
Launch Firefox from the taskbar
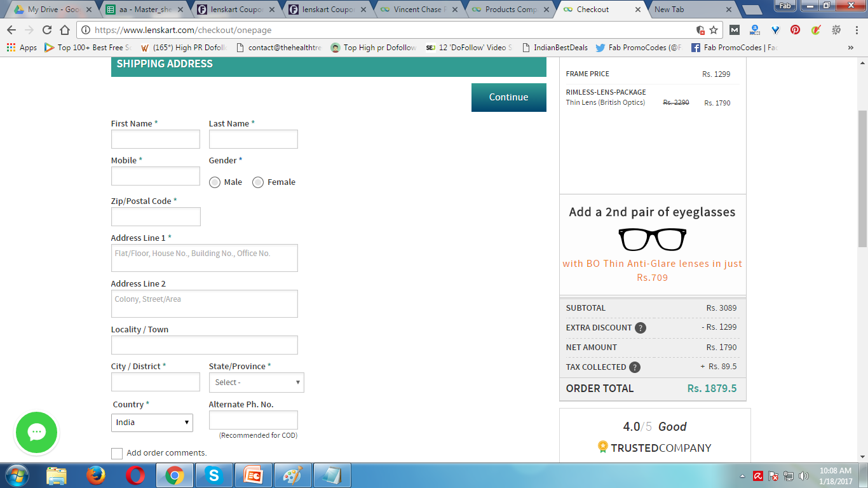click(x=95, y=475)
